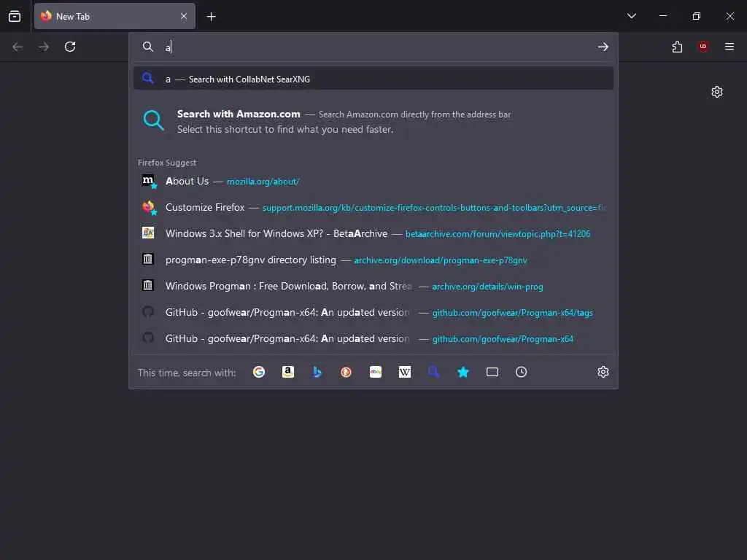
Task: Search this time with CollabNet SearXNG
Action: pyautogui.click(x=433, y=372)
